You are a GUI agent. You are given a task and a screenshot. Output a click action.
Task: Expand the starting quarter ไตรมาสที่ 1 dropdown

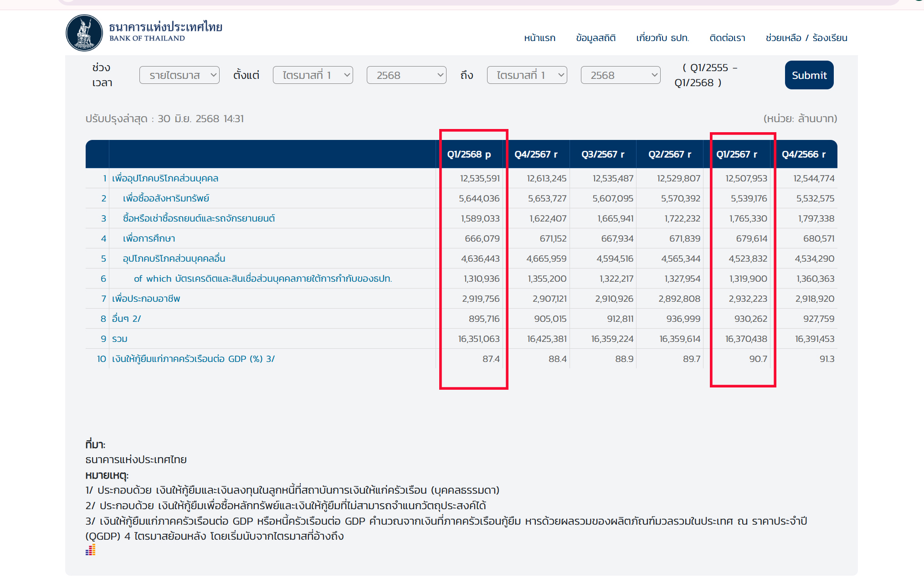click(313, 75)
